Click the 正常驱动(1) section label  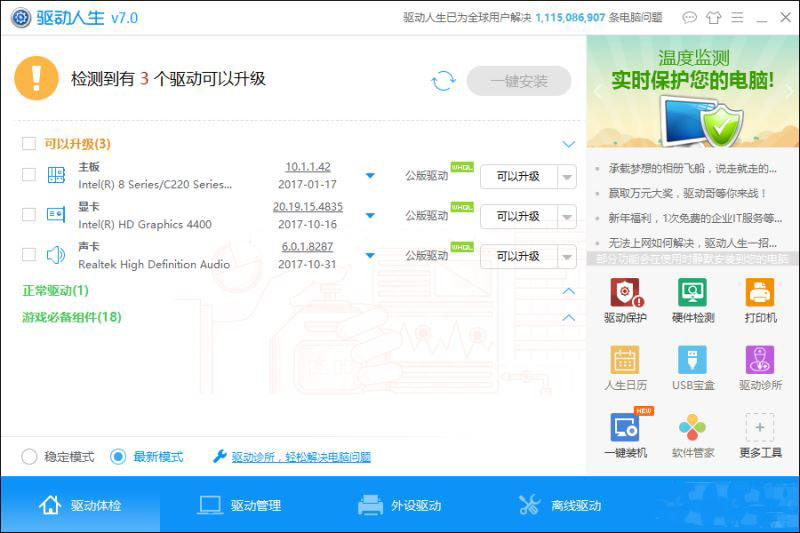[x=55, y=291]
